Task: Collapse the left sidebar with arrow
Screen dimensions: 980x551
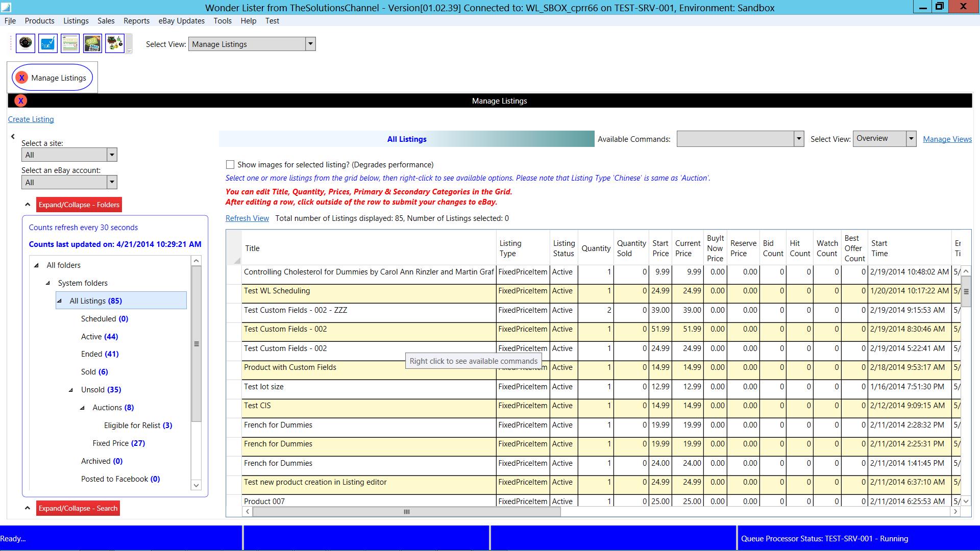Action: click(x=13, y=136)
